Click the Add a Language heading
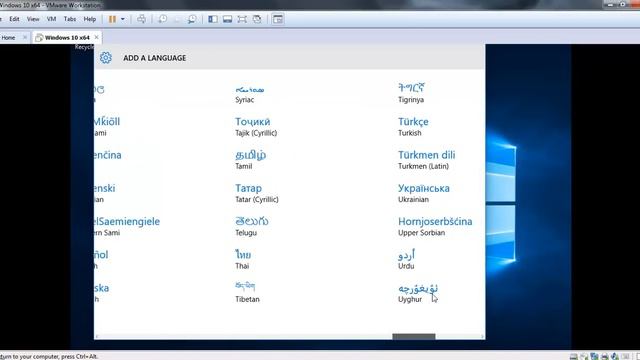Screen dimensions: 640x360 [155, 58]
